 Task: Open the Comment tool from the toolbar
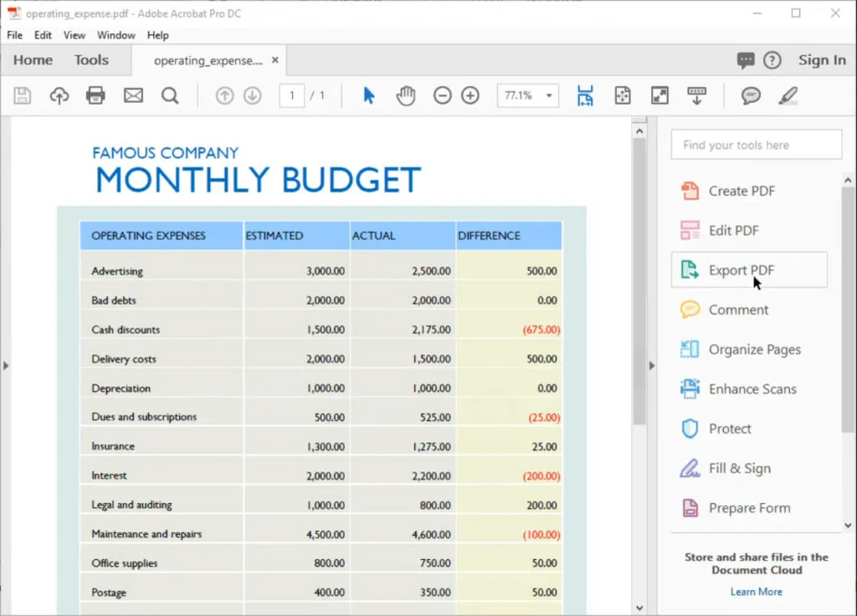[x=749, y=95]
